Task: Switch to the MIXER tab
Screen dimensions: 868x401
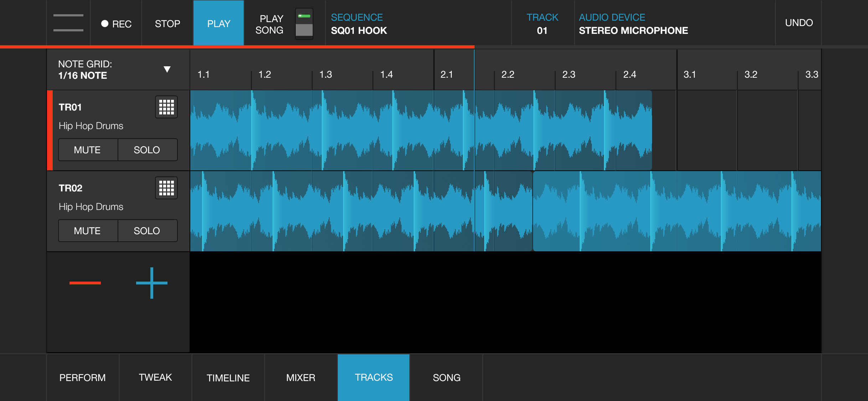Action: point(301,377)
